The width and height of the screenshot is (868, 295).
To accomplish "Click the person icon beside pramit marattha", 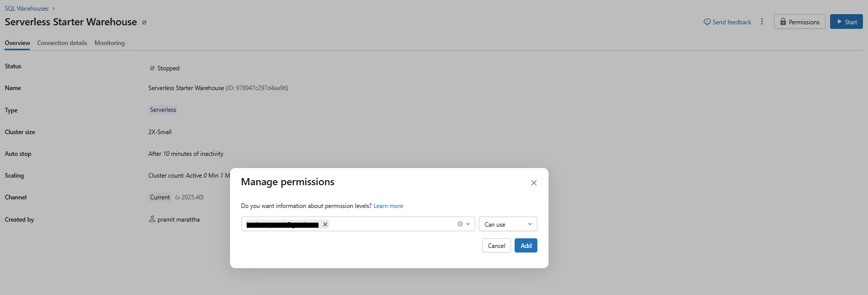I will 152,219.
